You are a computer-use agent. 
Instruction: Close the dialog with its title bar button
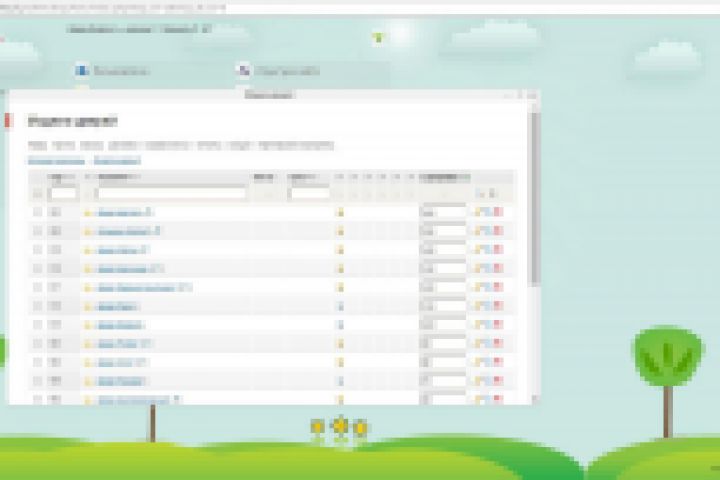[532, 95]
